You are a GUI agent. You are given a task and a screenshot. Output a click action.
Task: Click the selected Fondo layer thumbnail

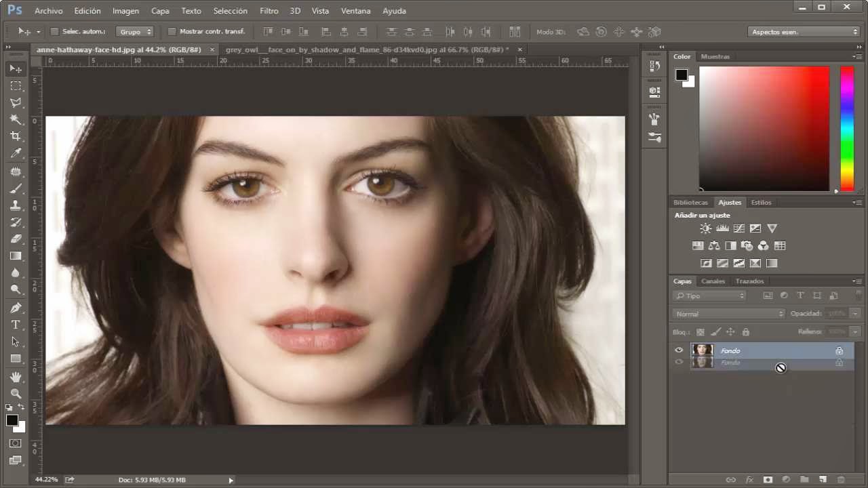pyautogui.click(x=703, y=350)
